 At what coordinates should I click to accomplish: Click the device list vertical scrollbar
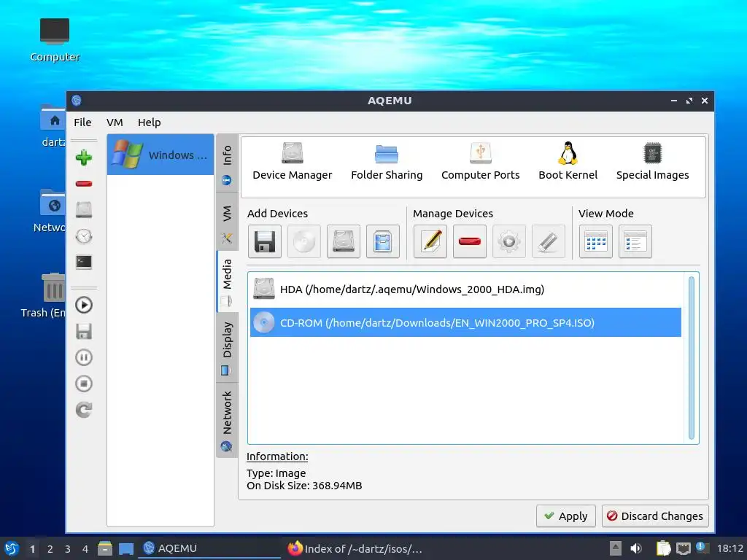point(692,358)
